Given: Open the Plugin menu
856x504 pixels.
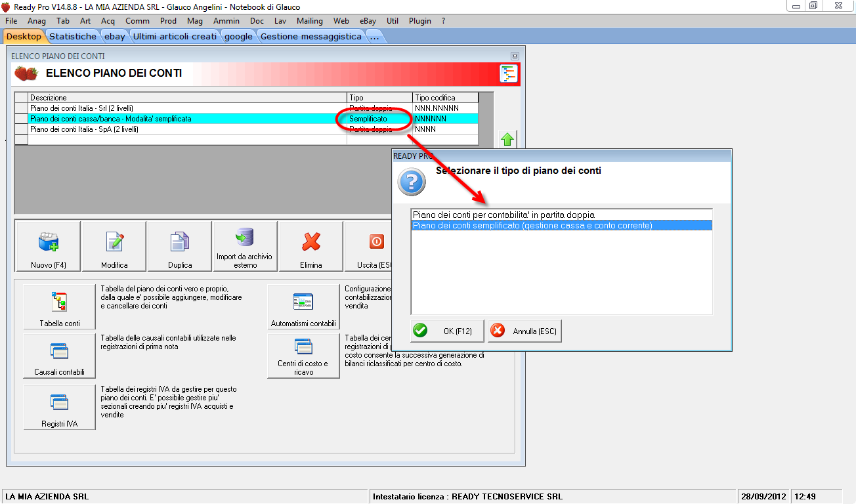Looking at the screenshot, I should (x=420, y=21).
